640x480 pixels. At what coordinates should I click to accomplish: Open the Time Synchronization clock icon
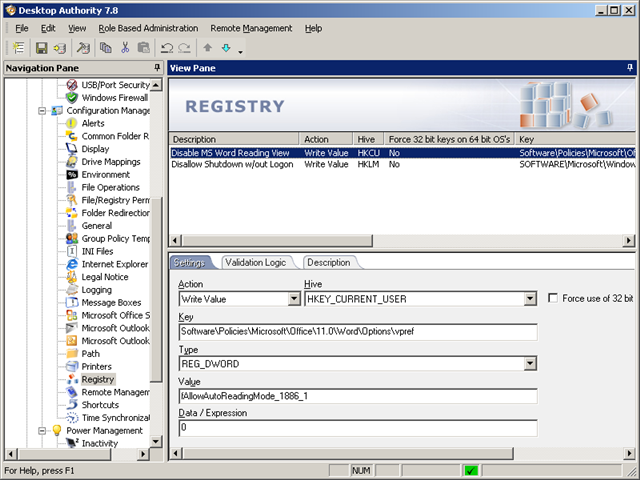(x=72, y=418)
